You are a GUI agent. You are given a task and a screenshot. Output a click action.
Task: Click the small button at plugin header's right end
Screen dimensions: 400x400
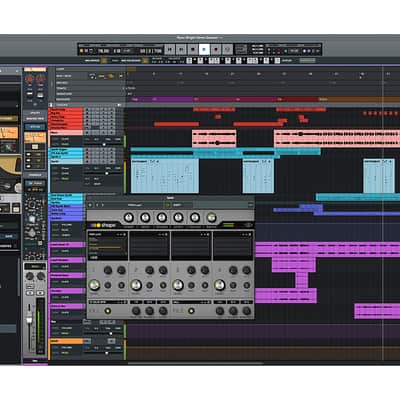tap(250, 205)
